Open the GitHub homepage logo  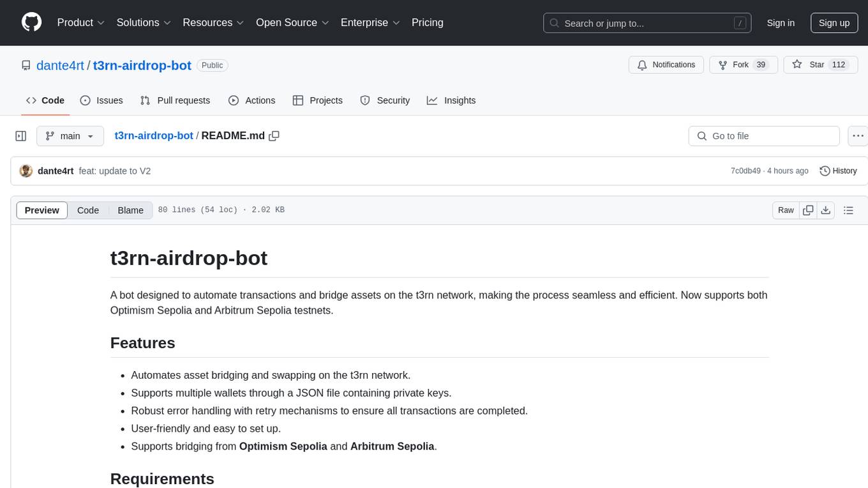click(31, 22)
